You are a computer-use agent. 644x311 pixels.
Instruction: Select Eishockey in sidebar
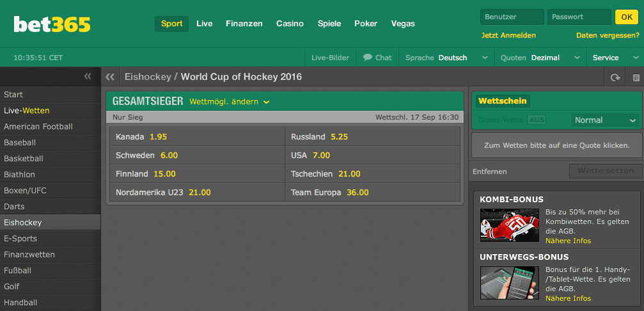(50, 223)
